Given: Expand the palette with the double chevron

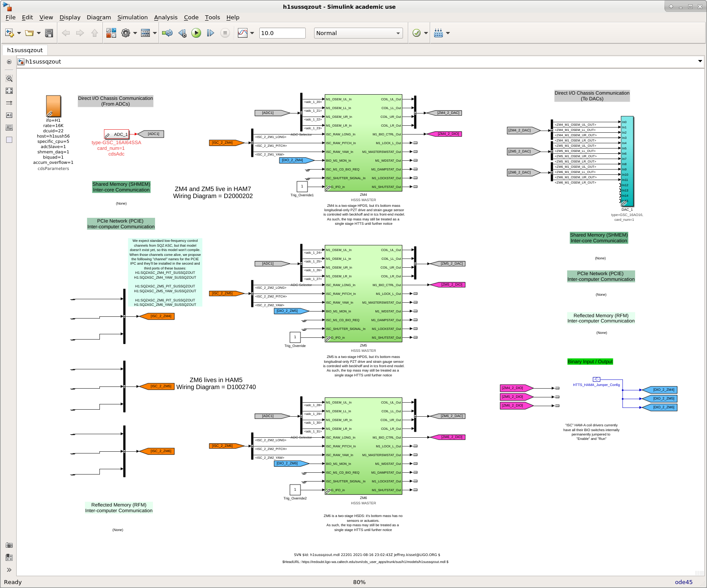Looking at the screenshot, I should point(9,570).
